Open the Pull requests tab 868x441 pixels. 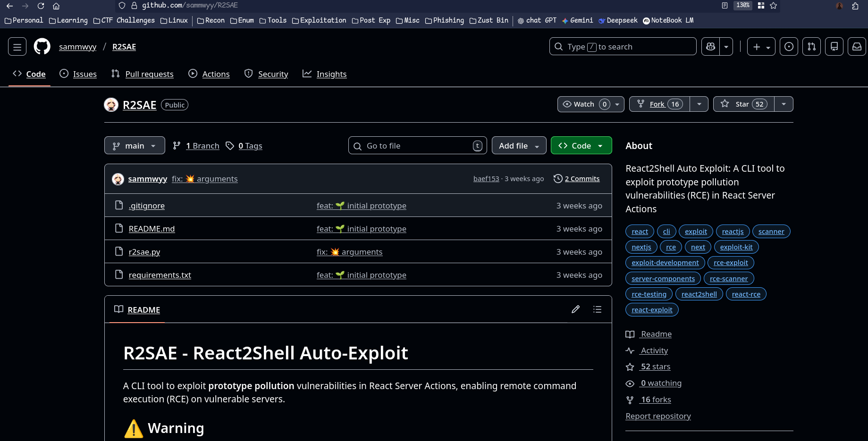tap(142, 74)
